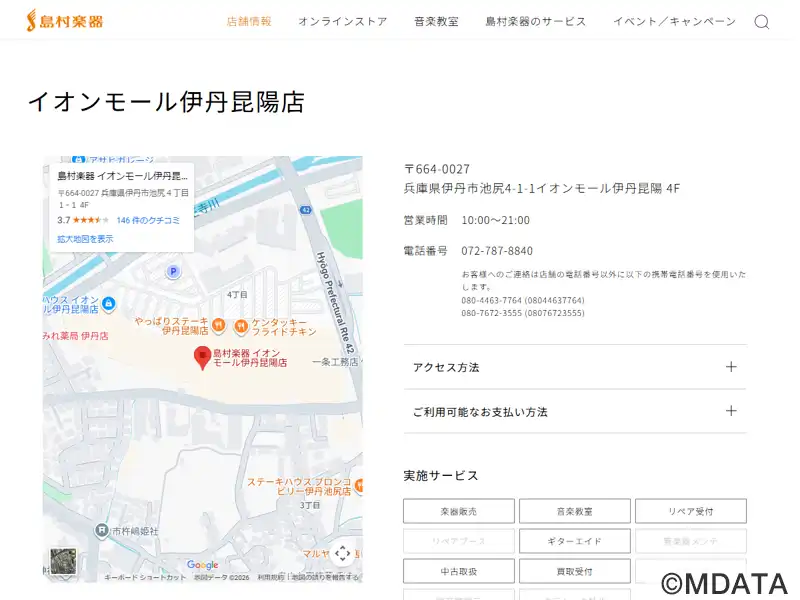Open the オンラインストア menu
This screenshot has width=800, height=600.
point(343,21)
